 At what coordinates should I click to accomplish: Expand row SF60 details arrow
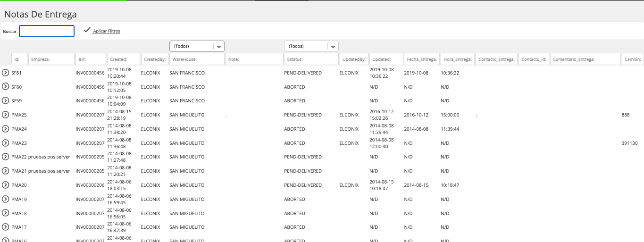(x=6, y=87)
